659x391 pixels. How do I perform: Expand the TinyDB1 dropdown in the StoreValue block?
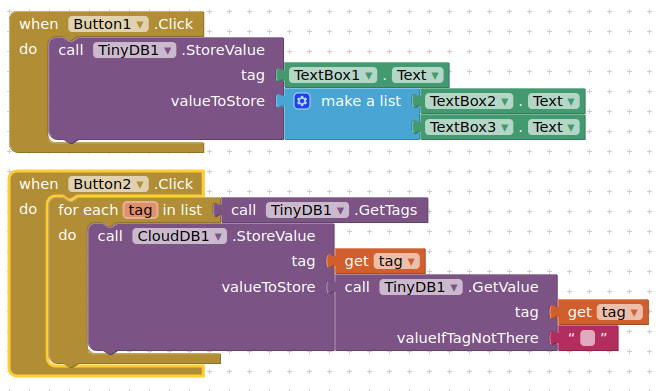pos(134,50)
